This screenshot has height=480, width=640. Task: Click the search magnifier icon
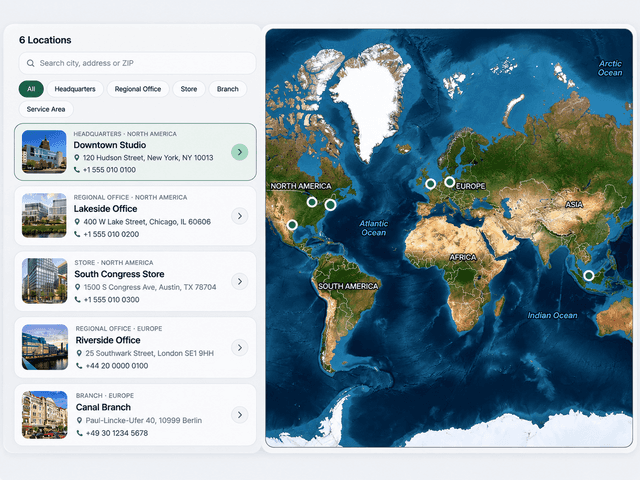point(31,63)
